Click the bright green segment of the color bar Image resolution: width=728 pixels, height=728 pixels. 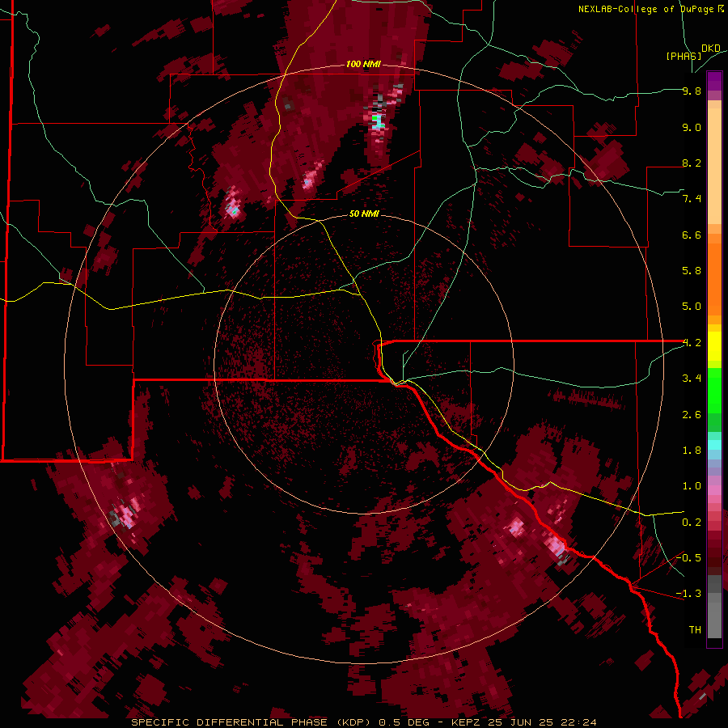[x=714, y=391]
